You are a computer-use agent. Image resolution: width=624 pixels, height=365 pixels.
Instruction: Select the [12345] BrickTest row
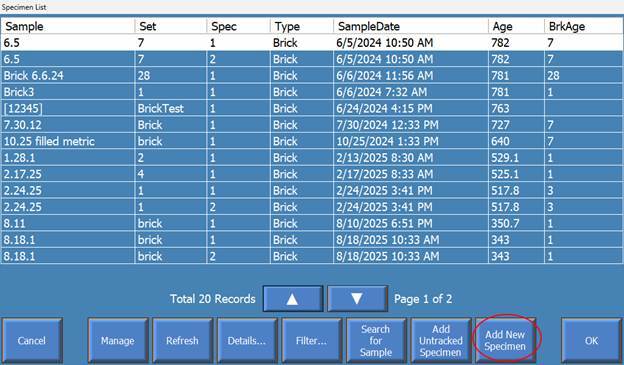coord(312,108)
